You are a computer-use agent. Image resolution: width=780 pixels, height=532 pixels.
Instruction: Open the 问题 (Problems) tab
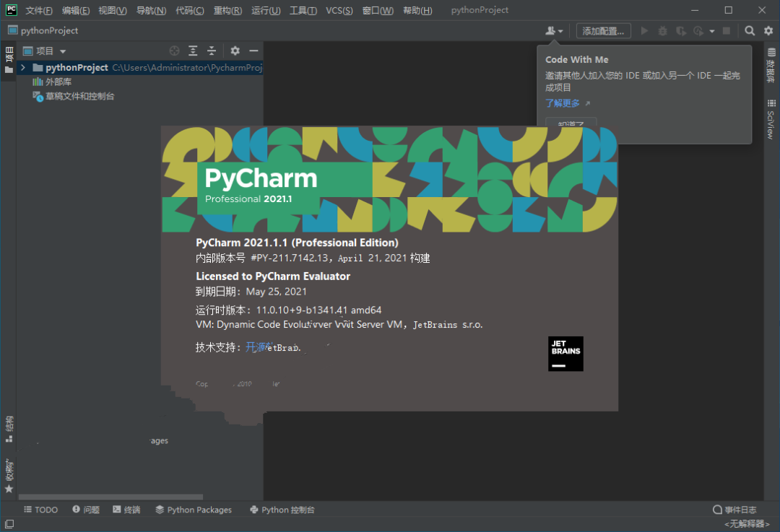pos(86,510)
